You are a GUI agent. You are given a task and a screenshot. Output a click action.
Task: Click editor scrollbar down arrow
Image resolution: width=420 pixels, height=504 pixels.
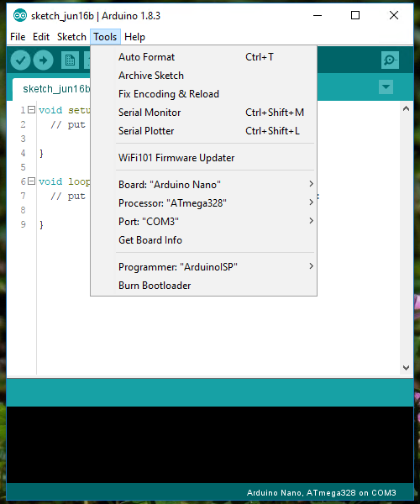[406, 367]
